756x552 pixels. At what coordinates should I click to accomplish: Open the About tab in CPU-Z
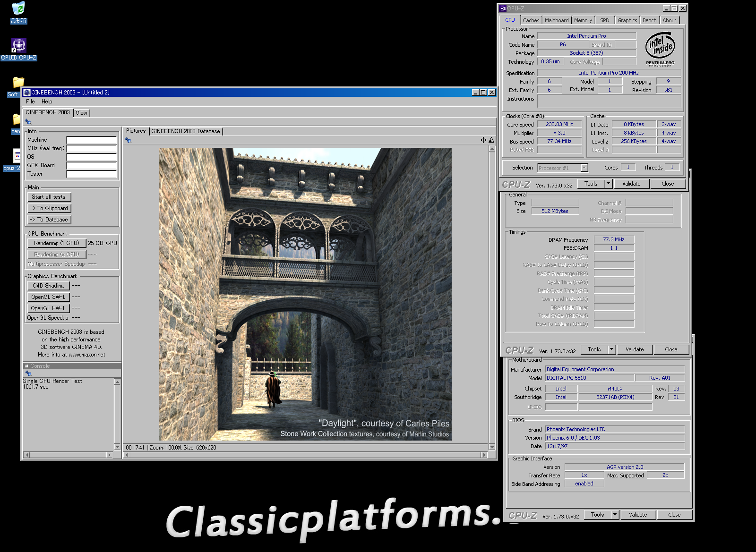[670, 20]
